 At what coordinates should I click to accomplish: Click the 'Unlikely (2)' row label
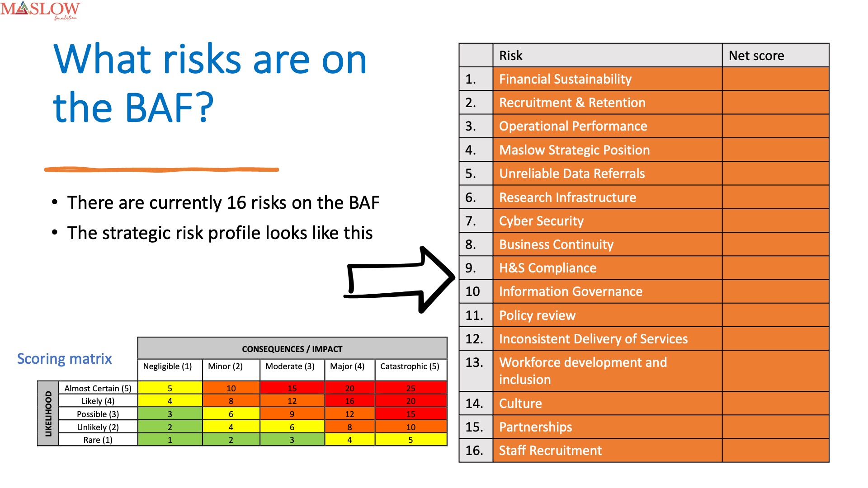pos(98,427)
